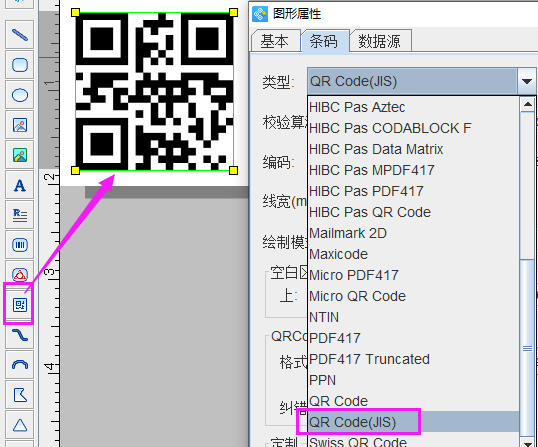Choose Mailmark 2D barcode type

[x=413, y=233]
